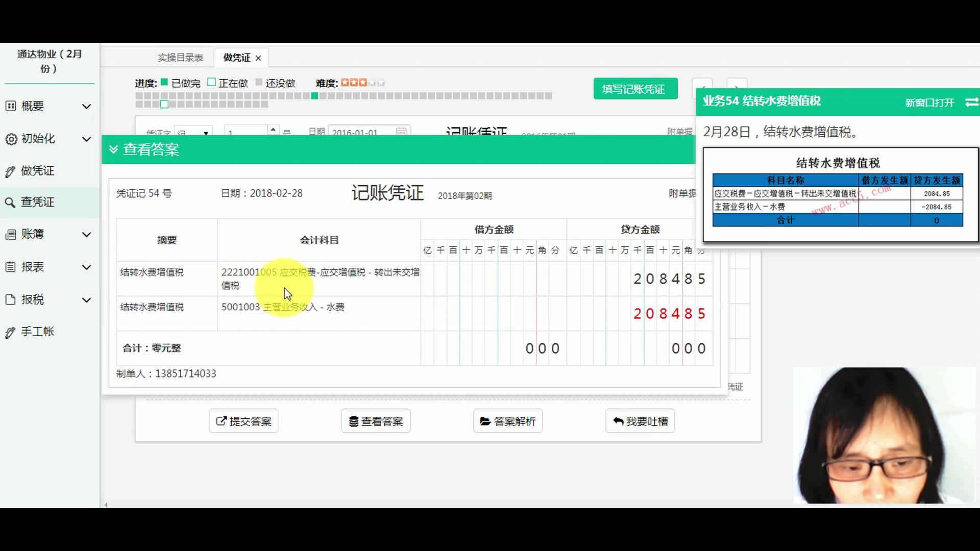Open the 账簿 ledger book icon
Viewport: 980px width, 551px height.
pos(11,234)
